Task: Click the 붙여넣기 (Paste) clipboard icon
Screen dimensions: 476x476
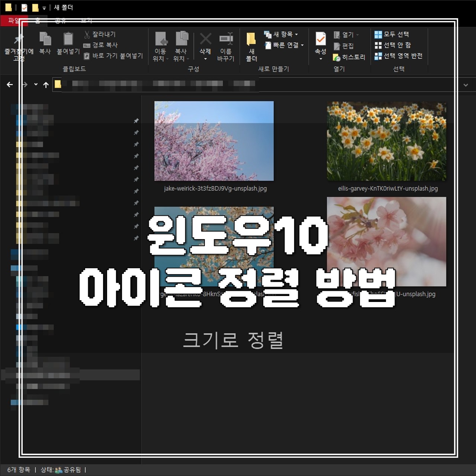Action: pos(68,39)
